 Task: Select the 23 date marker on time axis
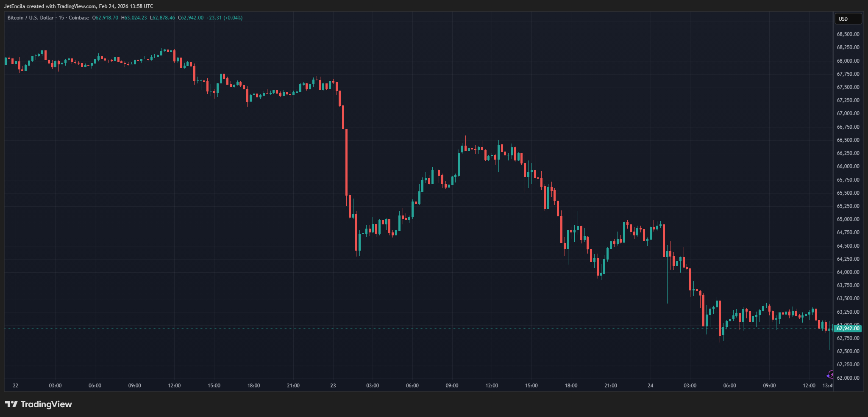(333, 386)
